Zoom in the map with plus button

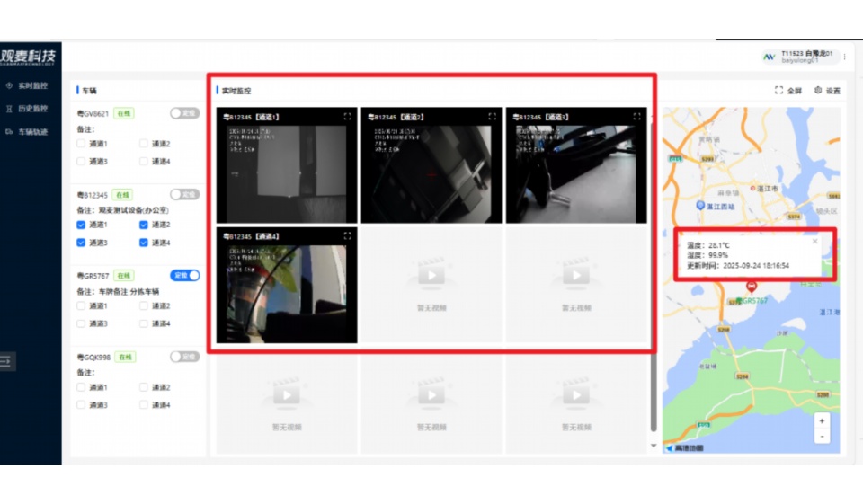(x=822, y=420)
